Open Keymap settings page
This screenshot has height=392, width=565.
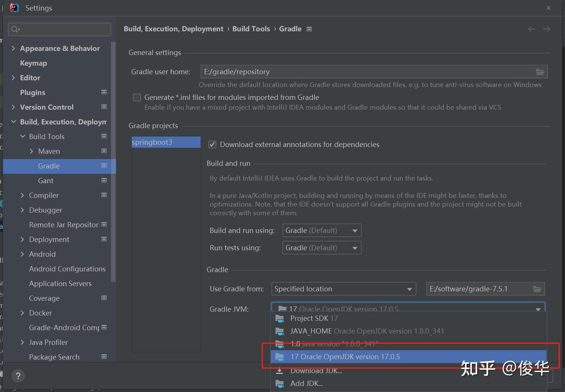(x=34, y=63)
